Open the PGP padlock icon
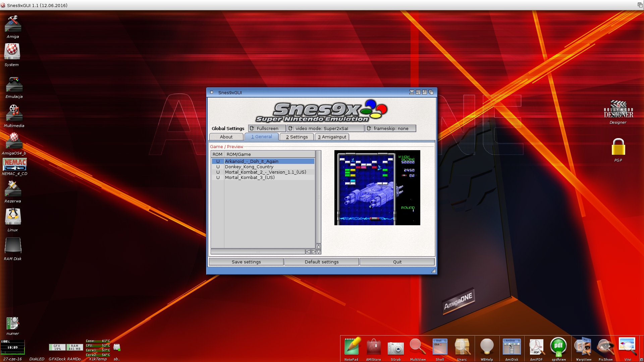This screenshot has height=362, width=644. [x=618, y=147]
